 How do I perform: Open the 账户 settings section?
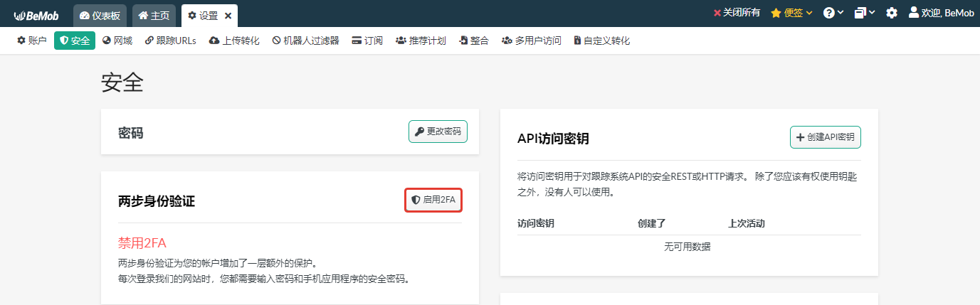pos(32,41)
